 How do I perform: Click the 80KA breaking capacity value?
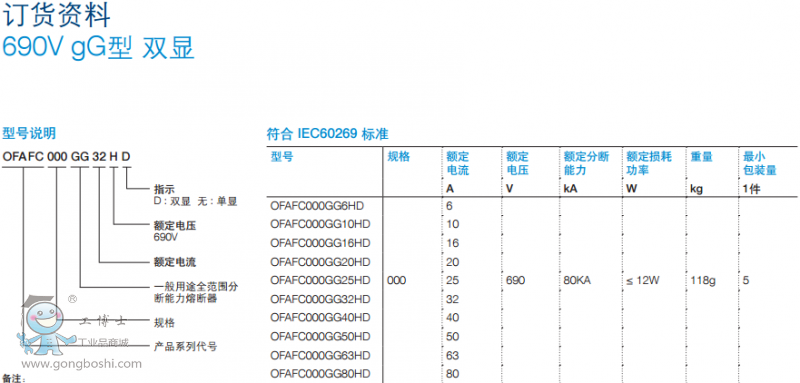[577, 280]
